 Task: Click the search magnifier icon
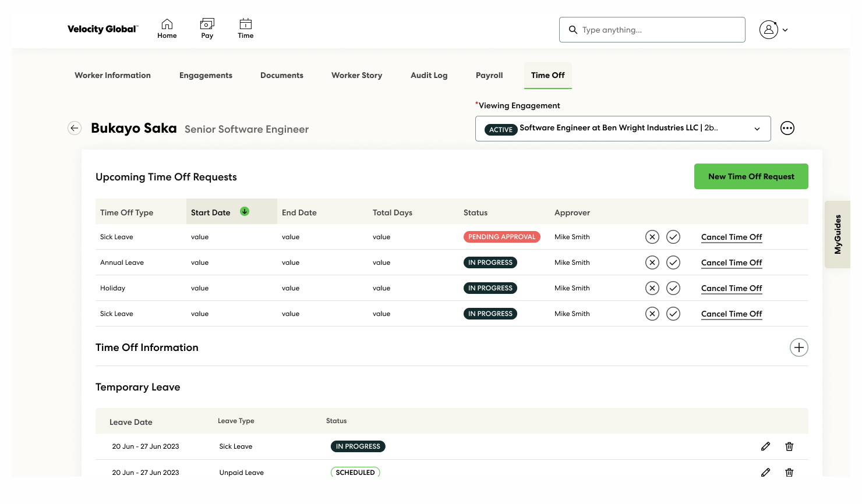[x=573, y=30]
